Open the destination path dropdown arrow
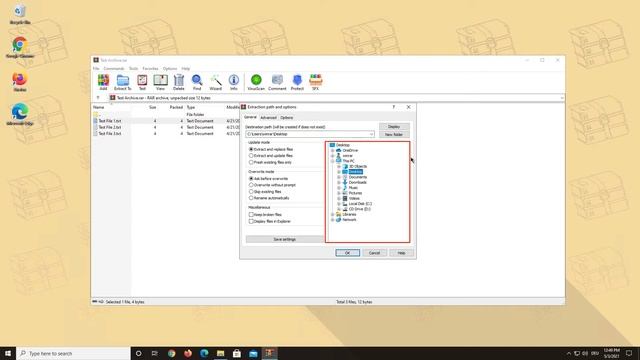Screen dimensions: 640x360 [x=371, y=134]
